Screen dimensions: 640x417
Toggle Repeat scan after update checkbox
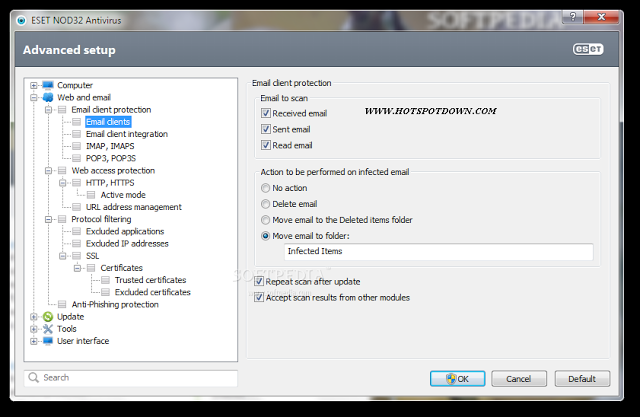tap(259, 281)
